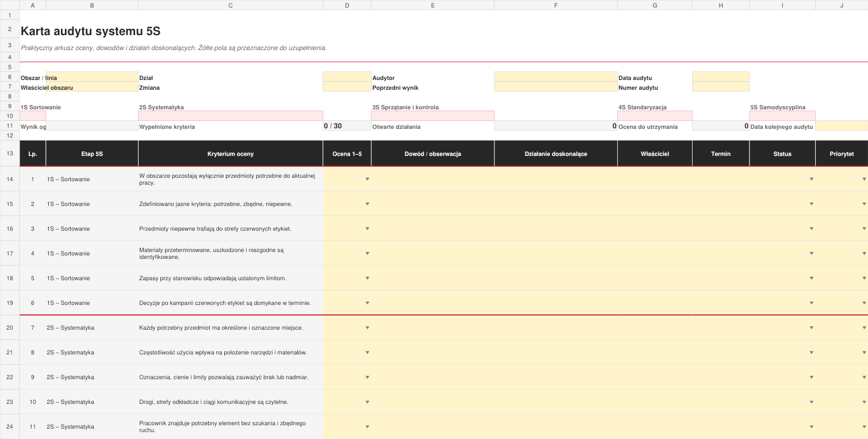This screenshot has width=868, height=439.
Task: Click the 'Etap 5S' table header
Action: 92,154
